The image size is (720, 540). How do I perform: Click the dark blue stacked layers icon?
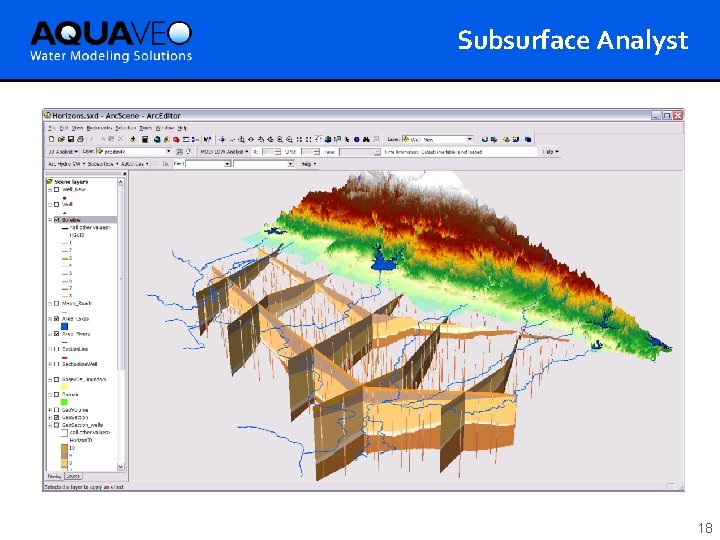528,139
